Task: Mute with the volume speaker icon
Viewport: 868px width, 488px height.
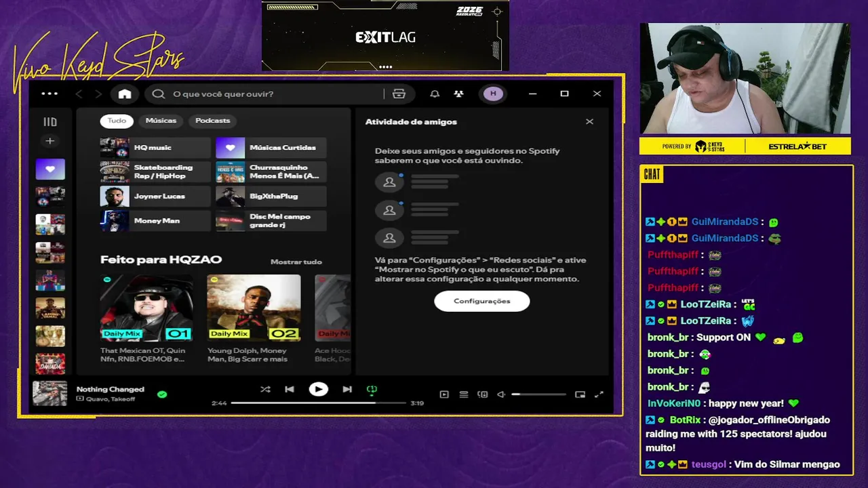Action: [502, 394]
